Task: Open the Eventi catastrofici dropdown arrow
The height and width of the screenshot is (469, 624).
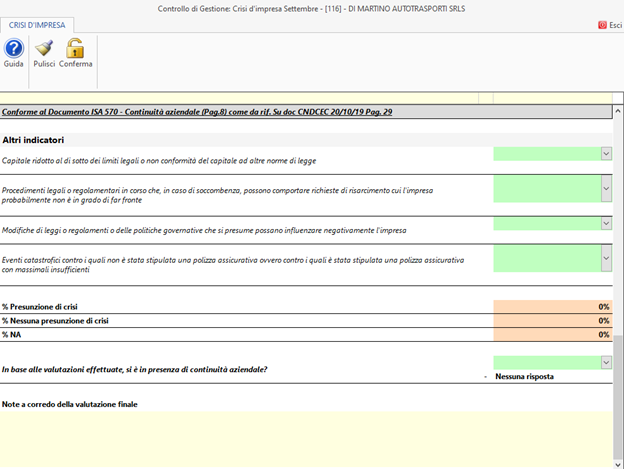Action: 606,257
